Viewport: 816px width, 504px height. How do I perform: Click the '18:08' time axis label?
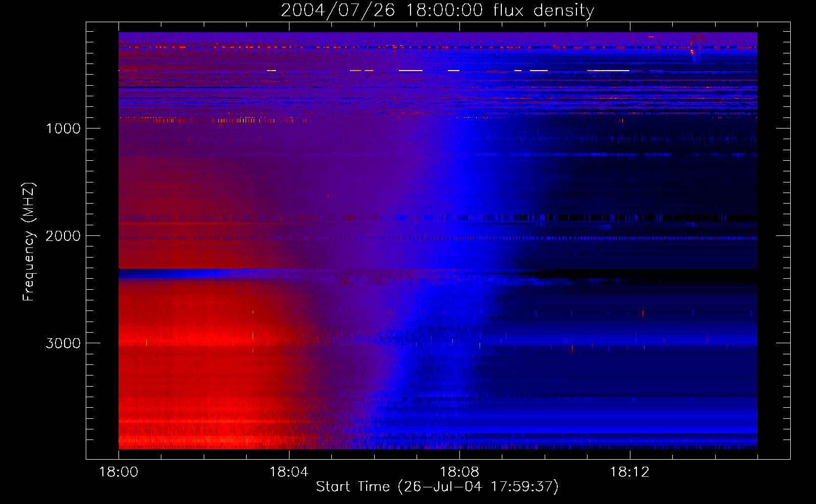click(x=459, y=472)
